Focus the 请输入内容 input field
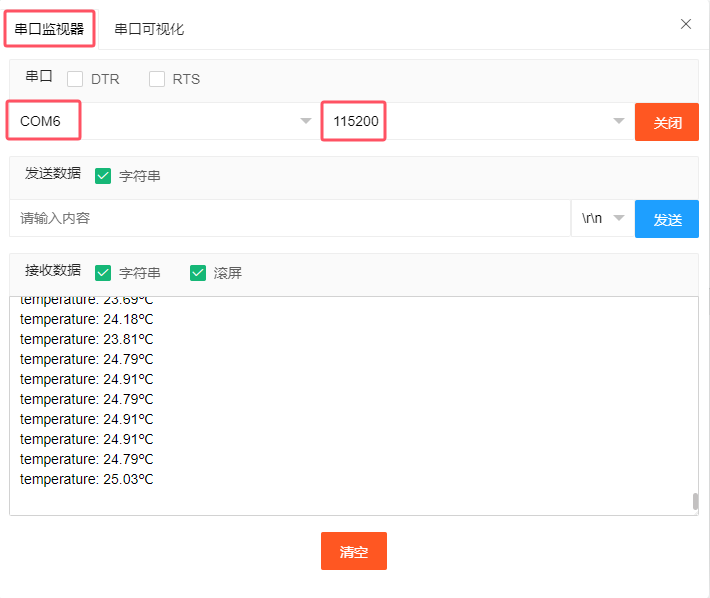This screenshot has height=598, width=710. point(290,218)
